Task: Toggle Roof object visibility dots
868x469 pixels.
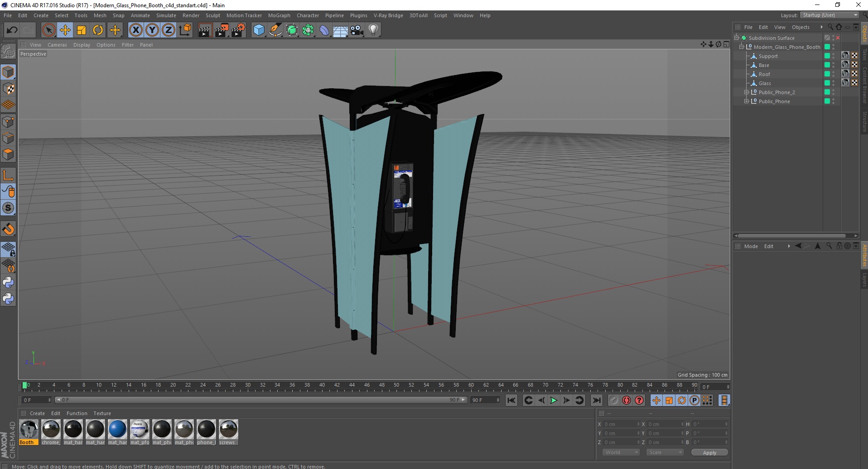Action: pos(834,74)
